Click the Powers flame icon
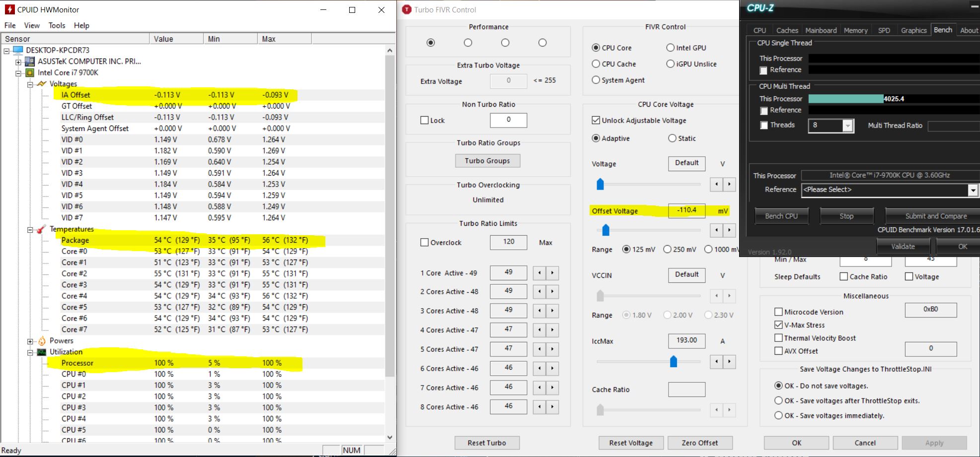This screenshot has width=980, height=457. (x=42, y=341)
